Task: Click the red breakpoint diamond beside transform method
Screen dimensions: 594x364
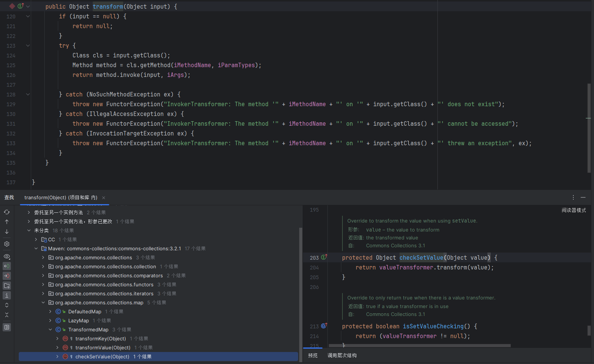Action: click(x=12, y=6)
